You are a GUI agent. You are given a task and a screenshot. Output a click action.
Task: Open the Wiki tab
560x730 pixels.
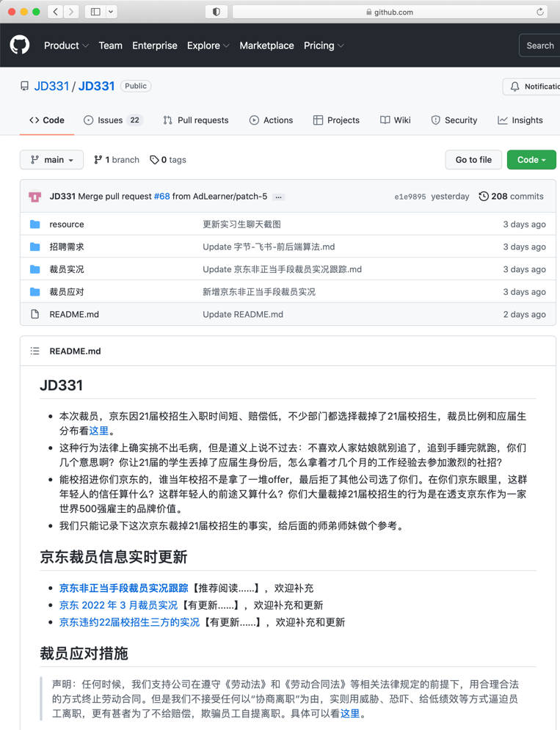[395, 120]
